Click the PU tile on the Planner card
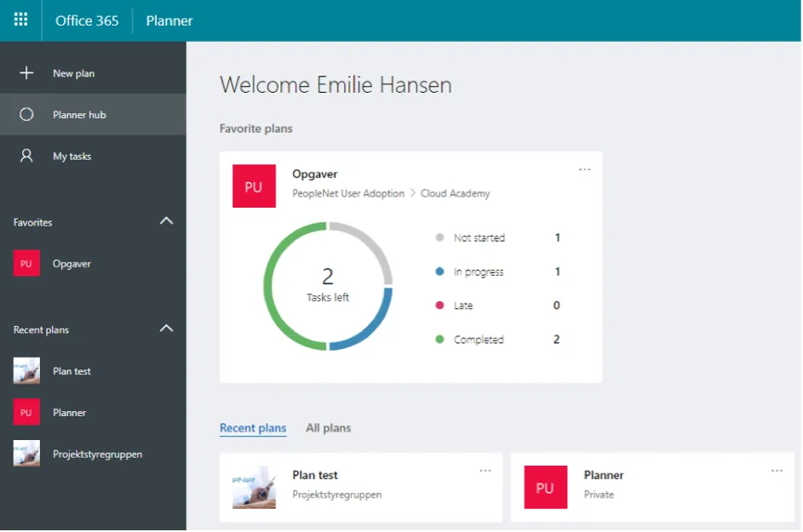 coord(545,487)
